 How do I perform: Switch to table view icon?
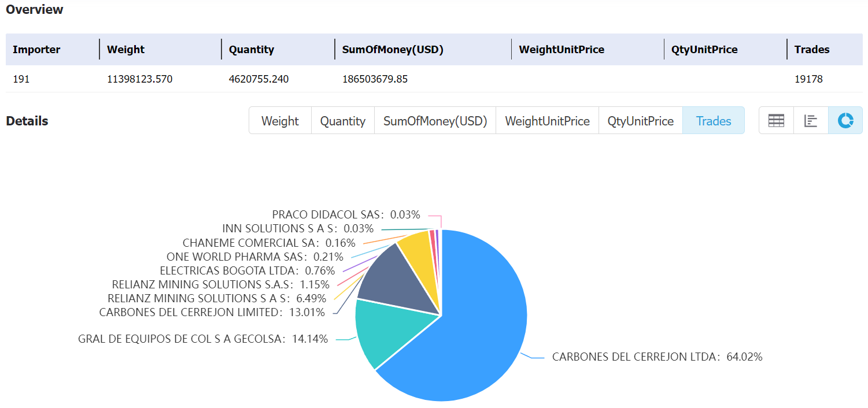coord(776,121)
